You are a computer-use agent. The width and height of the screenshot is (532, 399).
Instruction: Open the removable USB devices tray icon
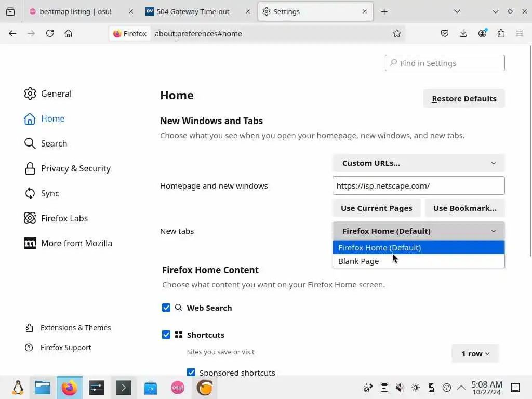[431, 388]
